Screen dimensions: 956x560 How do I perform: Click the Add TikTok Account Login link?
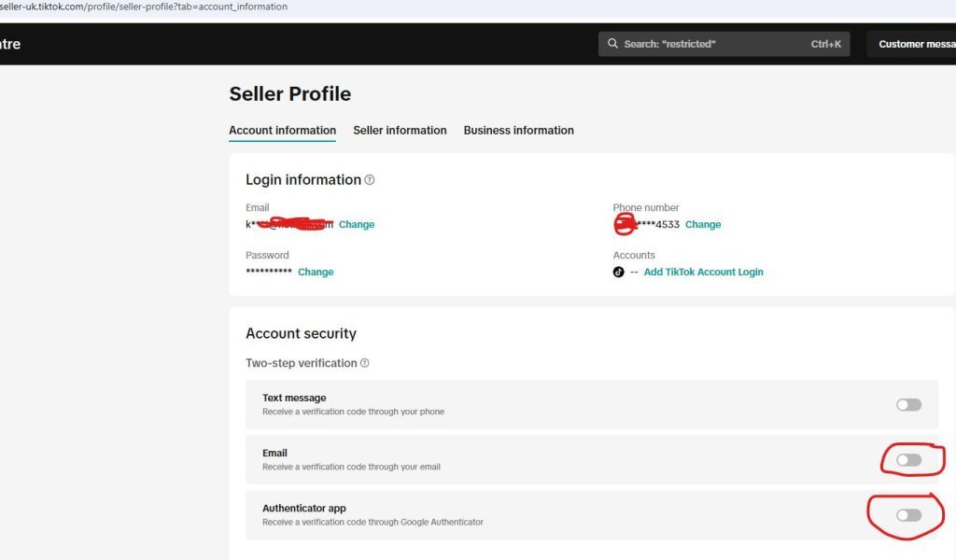click(x=703, y=273)
